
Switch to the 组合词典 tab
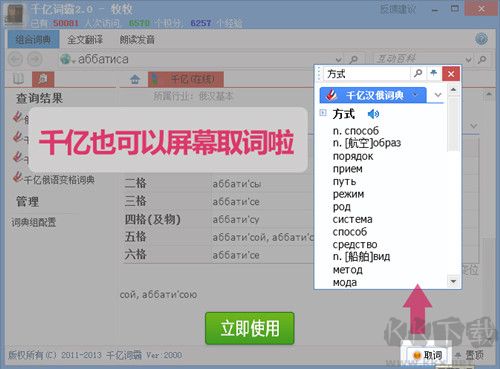(x=33, y=40)
